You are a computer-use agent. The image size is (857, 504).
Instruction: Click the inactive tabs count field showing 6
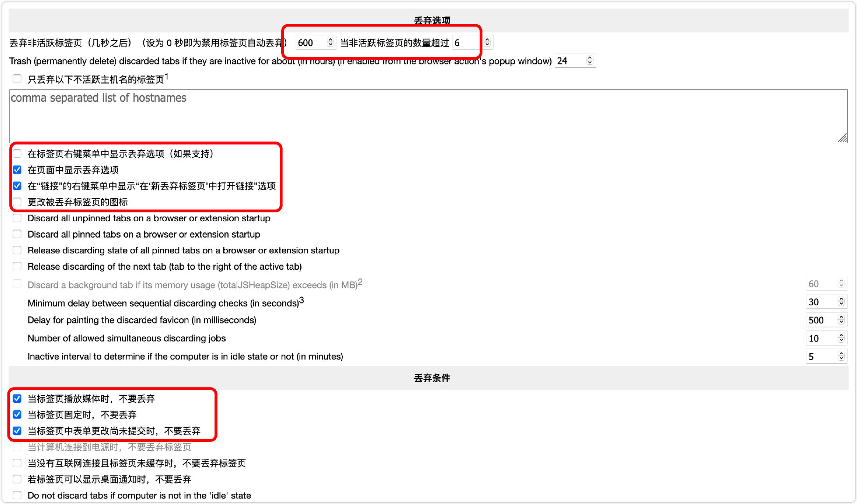pos(472,42)
